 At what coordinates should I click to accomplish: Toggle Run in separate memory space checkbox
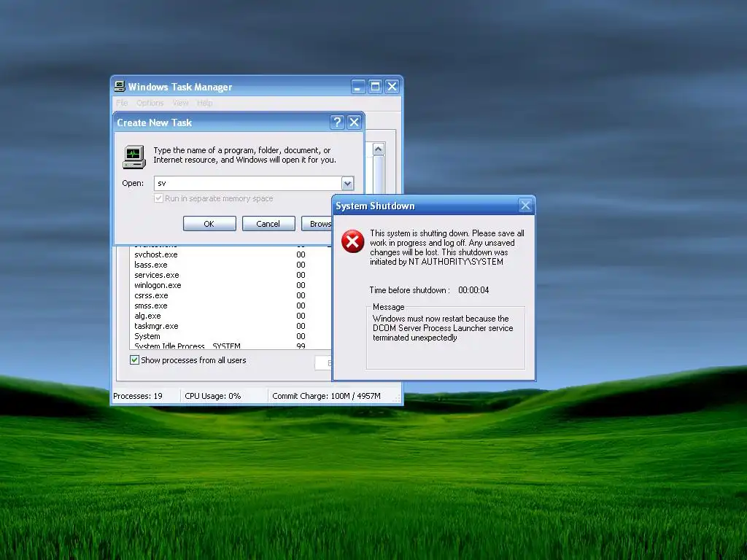click(158, 198)
